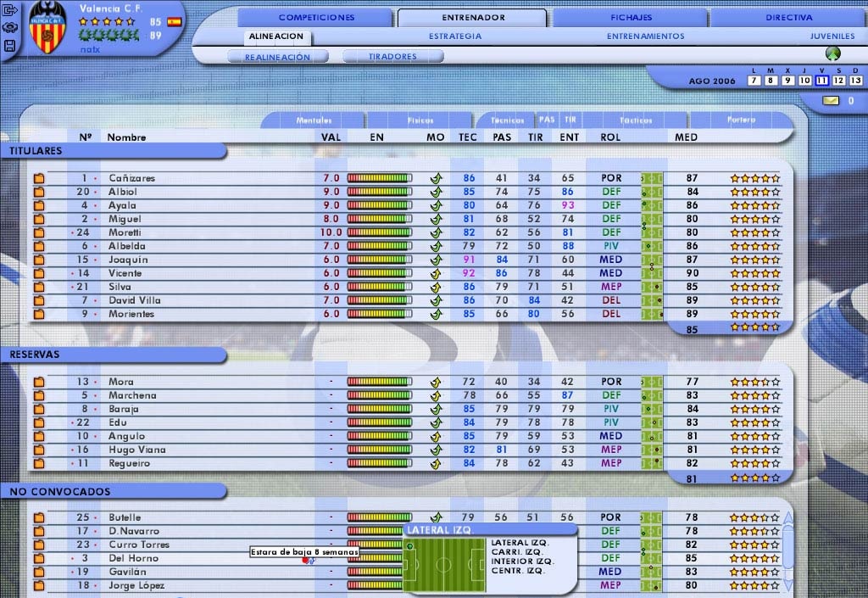Click the Spanish flag icon
Screen dimensions: 868x598
pos(175,22)
